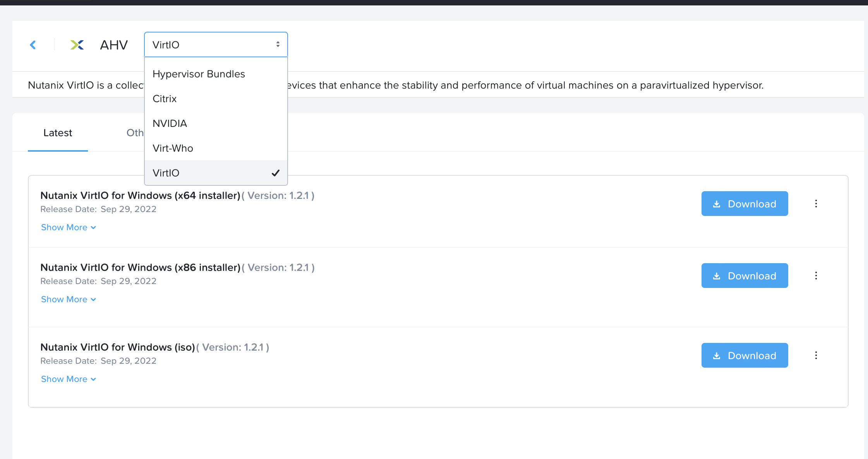Open the three-dot menu for the x64 installer
The height and width of the screenshot is (459, 868).
point(816,204)
